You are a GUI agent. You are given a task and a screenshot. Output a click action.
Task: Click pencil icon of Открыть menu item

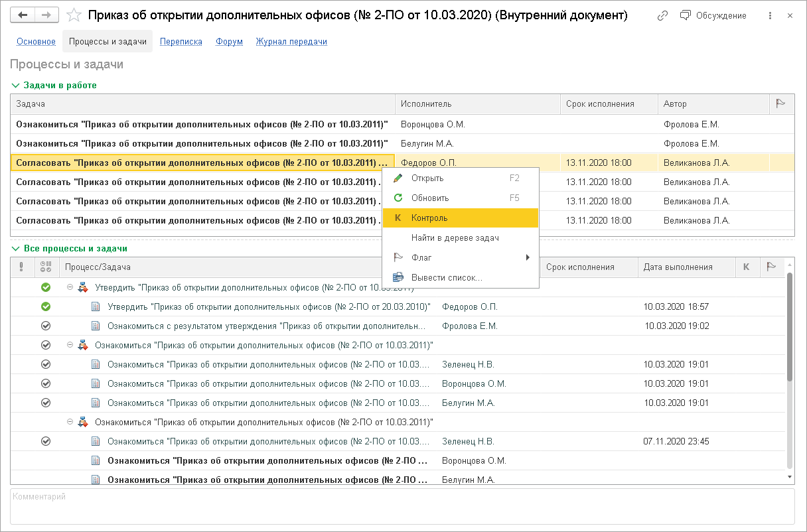pos(398,178)
